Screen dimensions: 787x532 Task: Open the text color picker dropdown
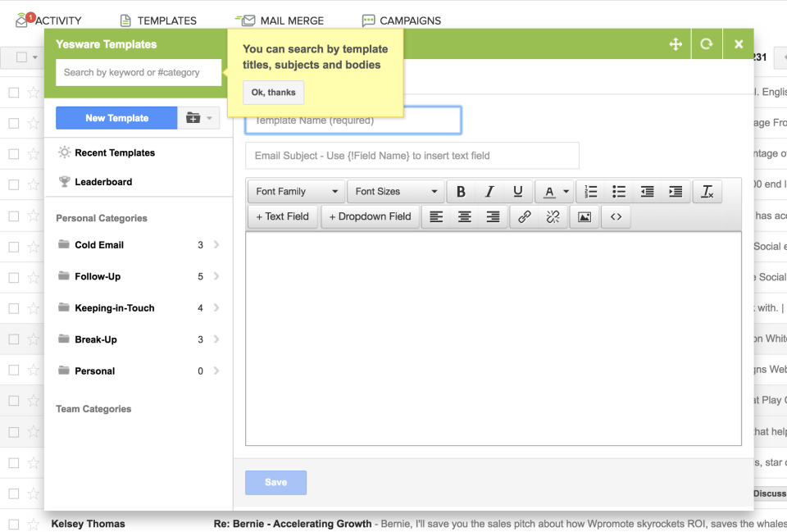pos(566,192)
